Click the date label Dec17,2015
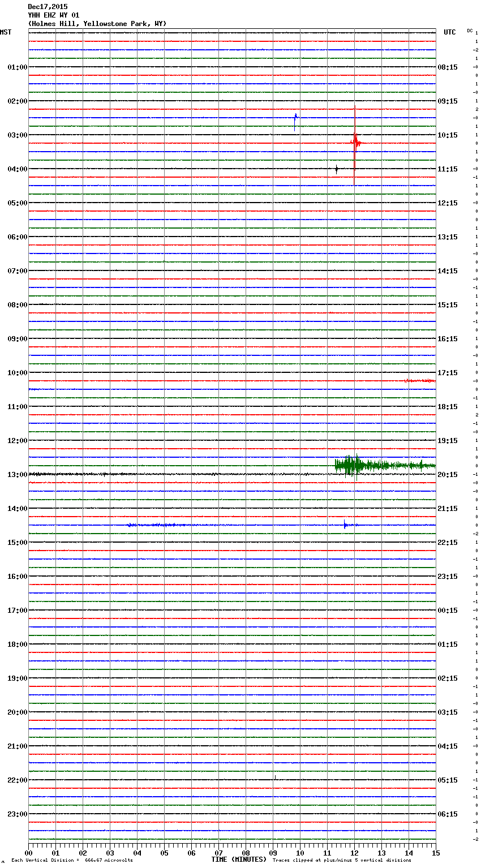 (x=48, y=7)
